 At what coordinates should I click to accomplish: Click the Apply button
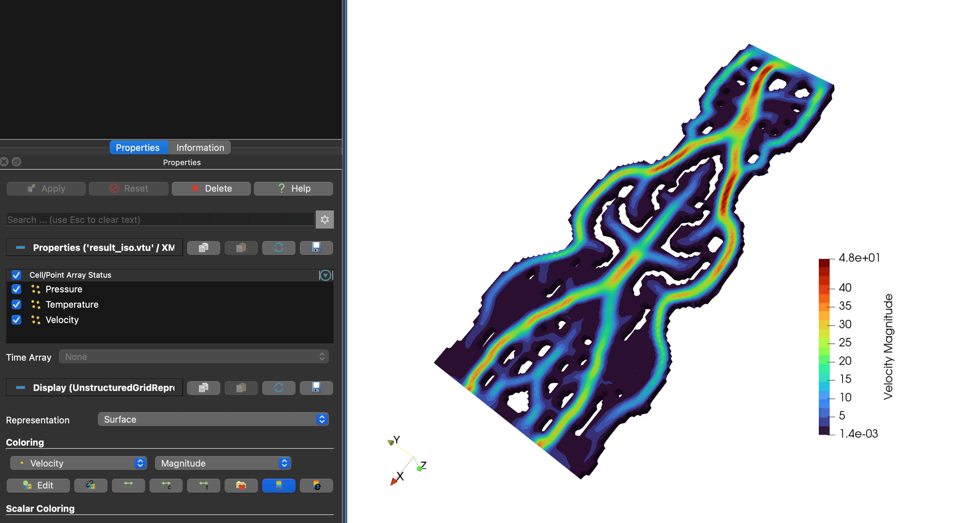coord(46,188)
